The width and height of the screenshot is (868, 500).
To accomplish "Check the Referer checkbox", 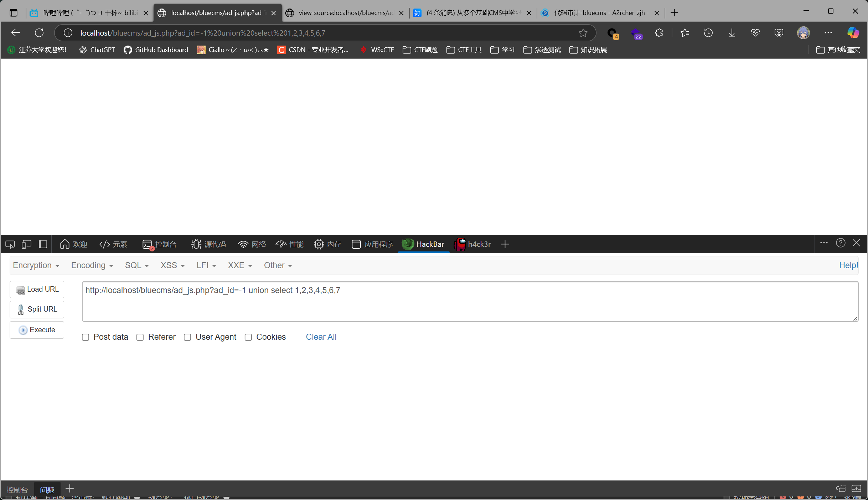I will pyautogui.click(x=140, y=337).
